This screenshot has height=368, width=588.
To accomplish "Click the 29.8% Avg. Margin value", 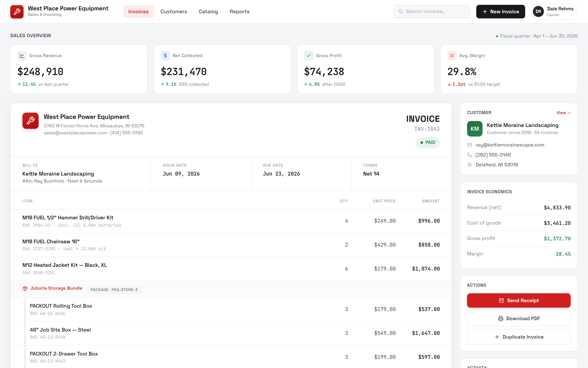I will [x=462, y=72].
